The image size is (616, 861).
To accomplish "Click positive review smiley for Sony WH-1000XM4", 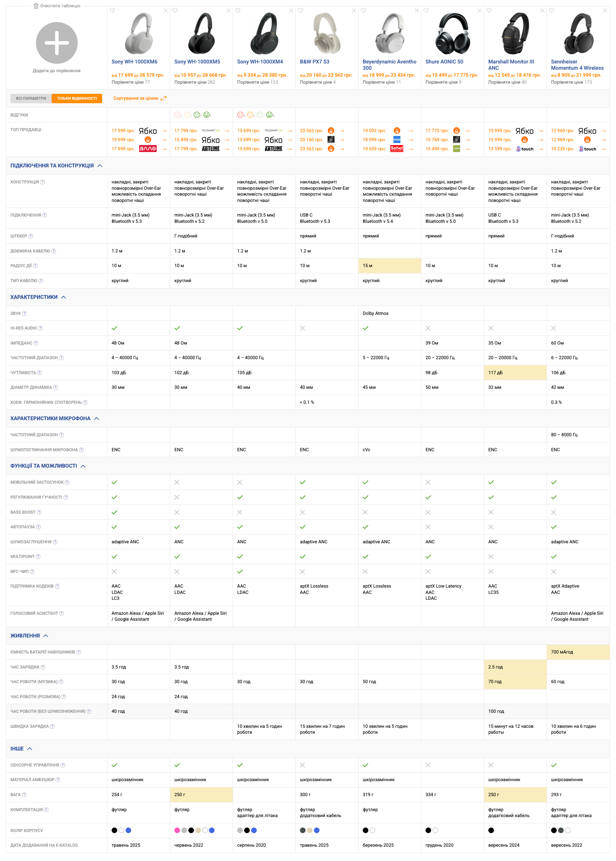I will tap(269, 115).
